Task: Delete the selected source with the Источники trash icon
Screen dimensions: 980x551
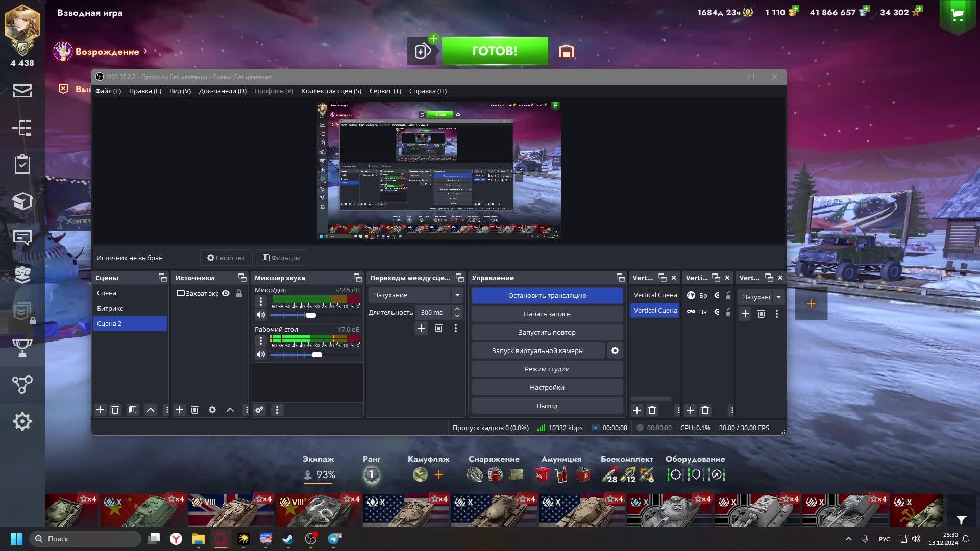Action: 194,410
